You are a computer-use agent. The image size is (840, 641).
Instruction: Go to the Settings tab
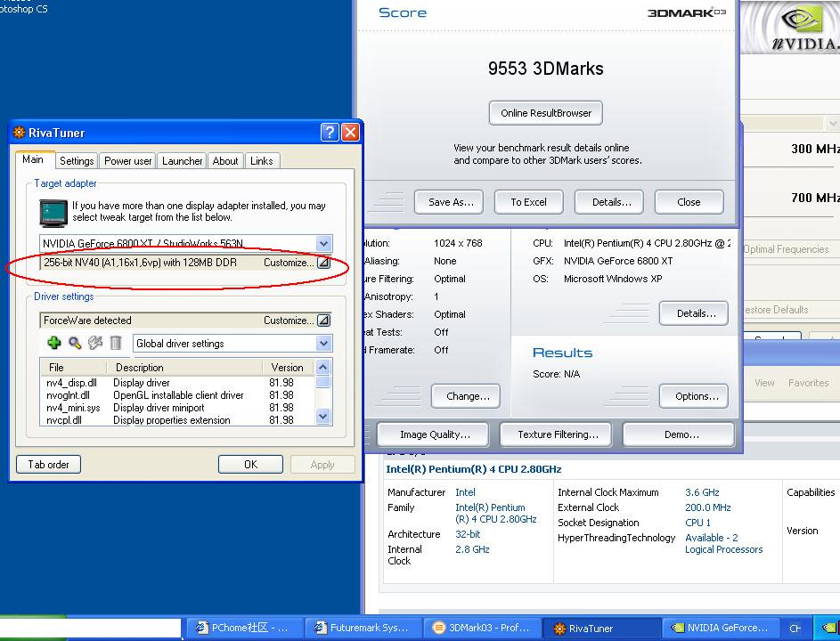click(x=77, y=161)
